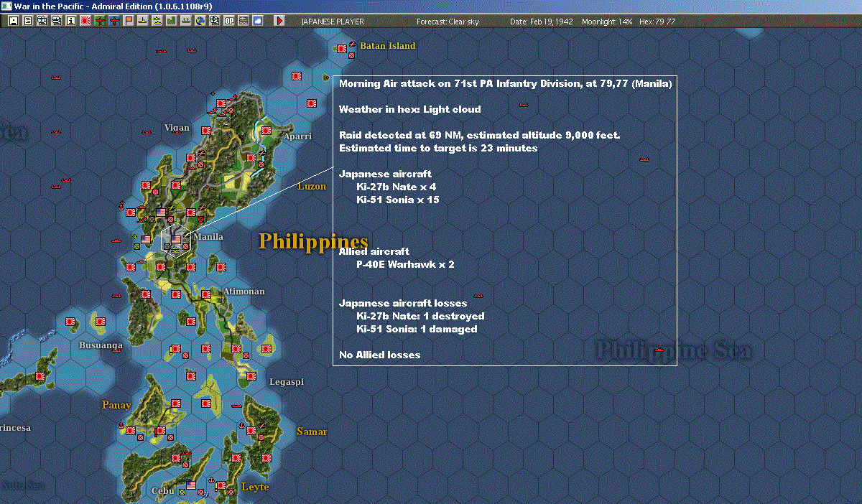
Task: Open the OP toolbar button
Action: click(x=228, y=21)
